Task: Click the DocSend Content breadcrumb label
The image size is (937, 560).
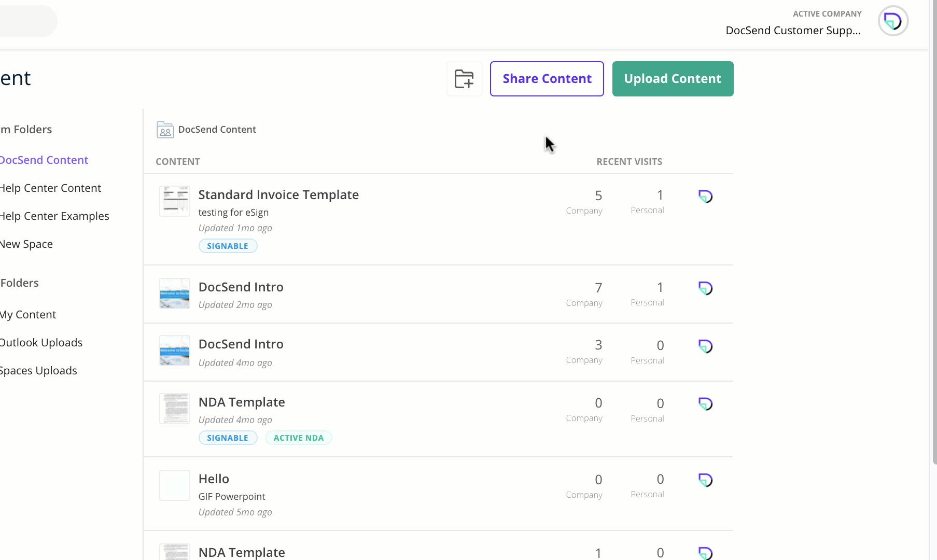Action: tap(217, 130)
